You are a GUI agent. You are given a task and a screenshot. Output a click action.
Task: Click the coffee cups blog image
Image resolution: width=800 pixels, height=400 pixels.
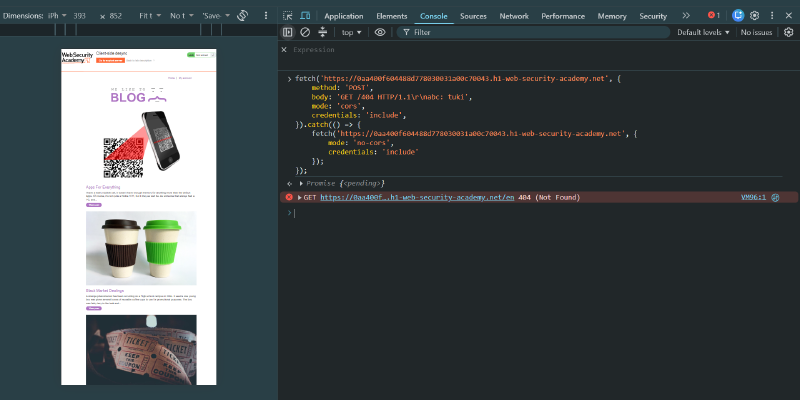[x=141, y=248]
